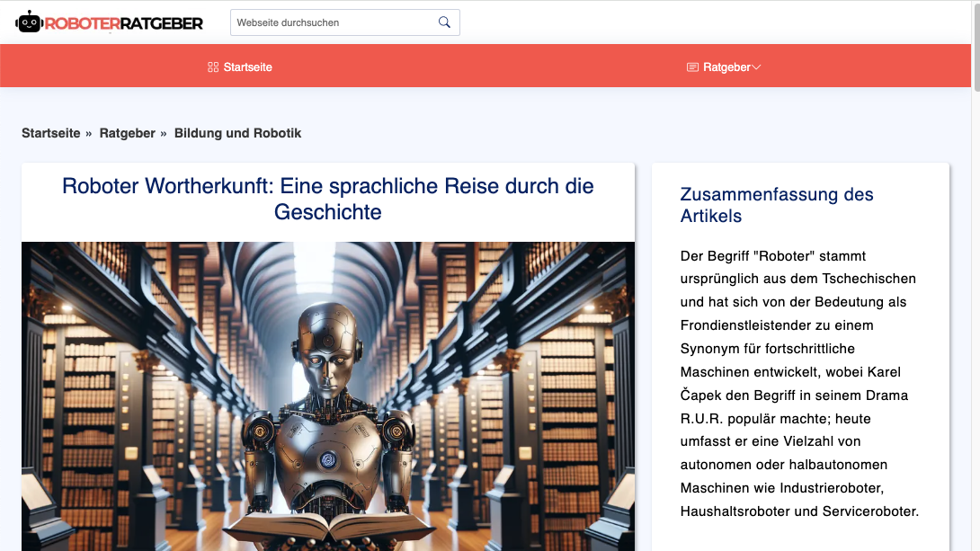
Task: Focus the 'Webseite durchsuchen' search field
Action: pos(331,22)
